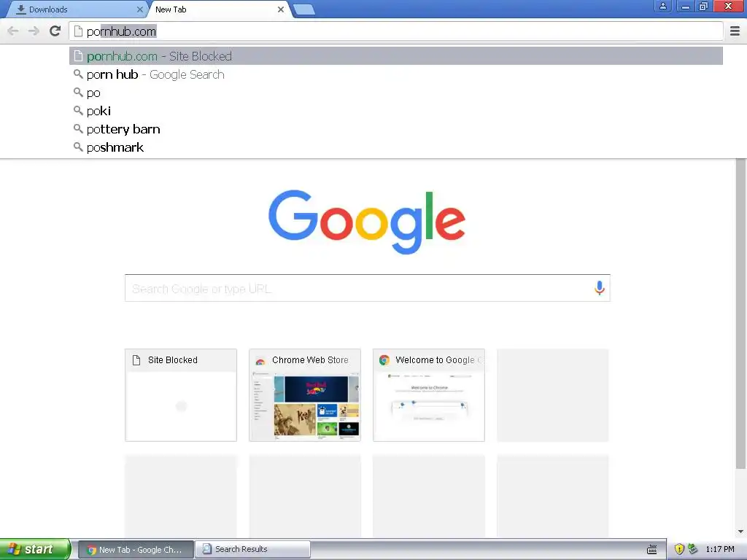Click the page icon on Site Blocked tile

pyautogui.click(x=136, y=360)
